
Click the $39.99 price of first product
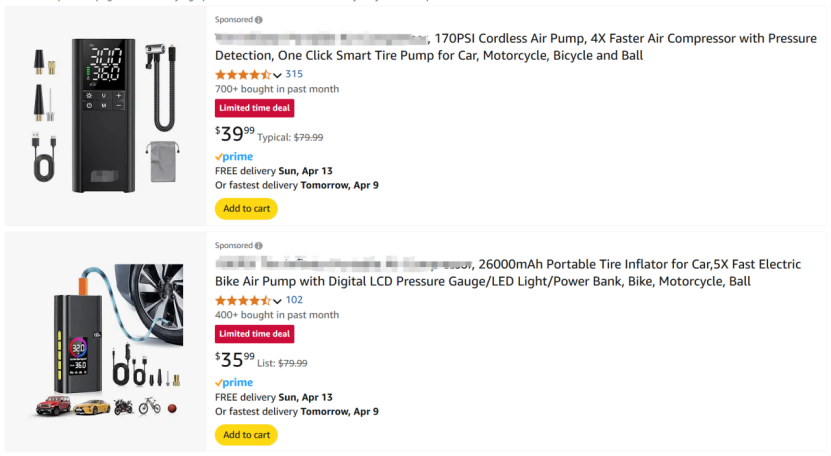(x=235, y=134)
